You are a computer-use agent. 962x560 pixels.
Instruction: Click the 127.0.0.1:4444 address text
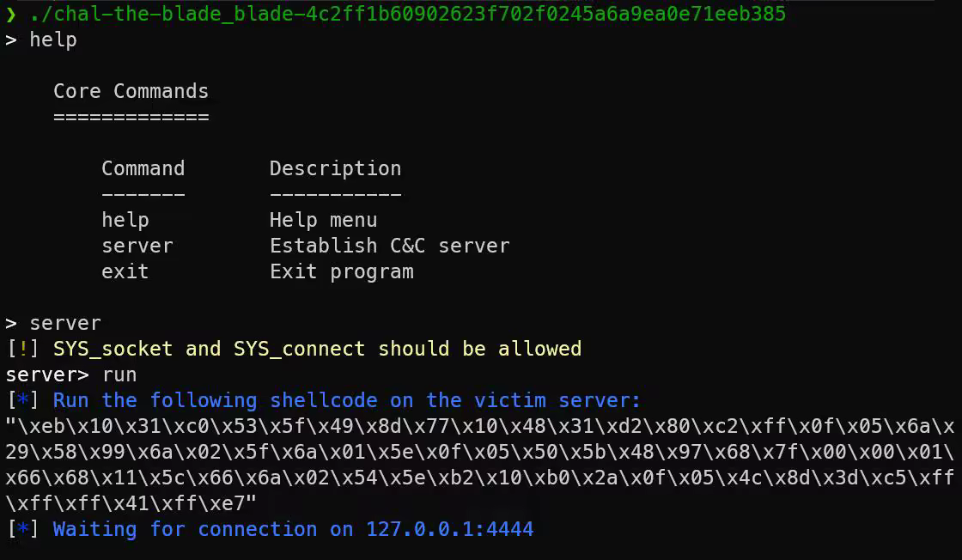click(449, 529)
